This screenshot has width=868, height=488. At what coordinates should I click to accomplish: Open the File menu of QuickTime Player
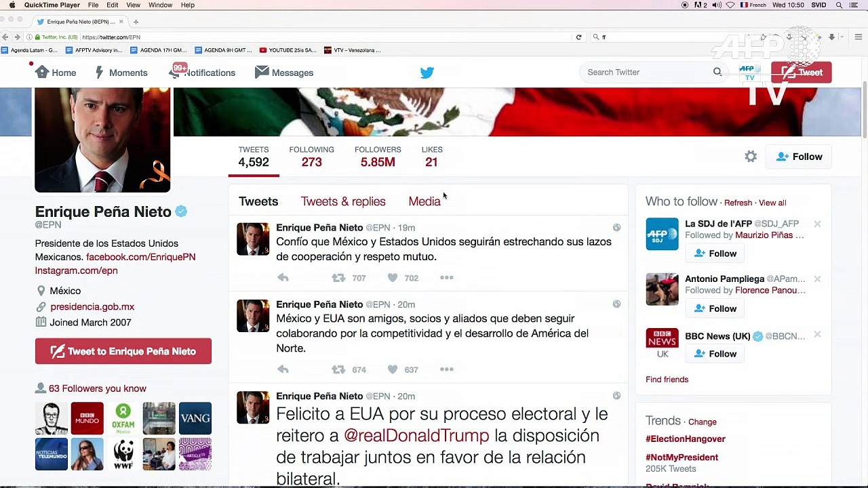(x=93, y=5)
